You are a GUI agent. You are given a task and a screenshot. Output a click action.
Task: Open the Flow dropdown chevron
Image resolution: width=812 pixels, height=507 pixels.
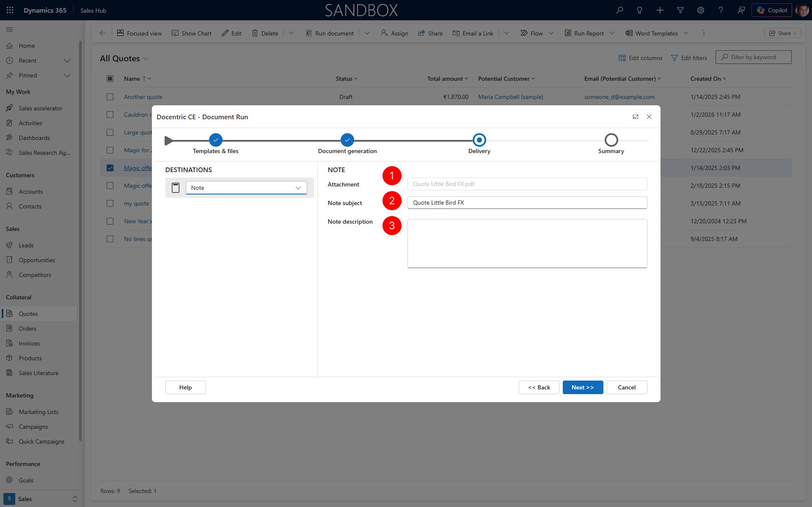pyautogui.click(x=551, y=33)
